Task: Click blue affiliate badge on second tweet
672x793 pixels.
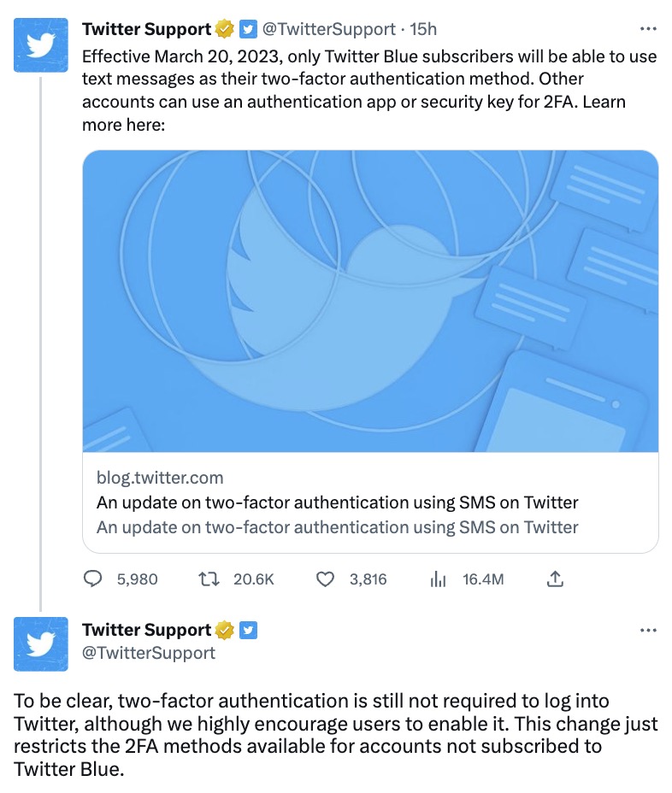Action: click(248, 630)
